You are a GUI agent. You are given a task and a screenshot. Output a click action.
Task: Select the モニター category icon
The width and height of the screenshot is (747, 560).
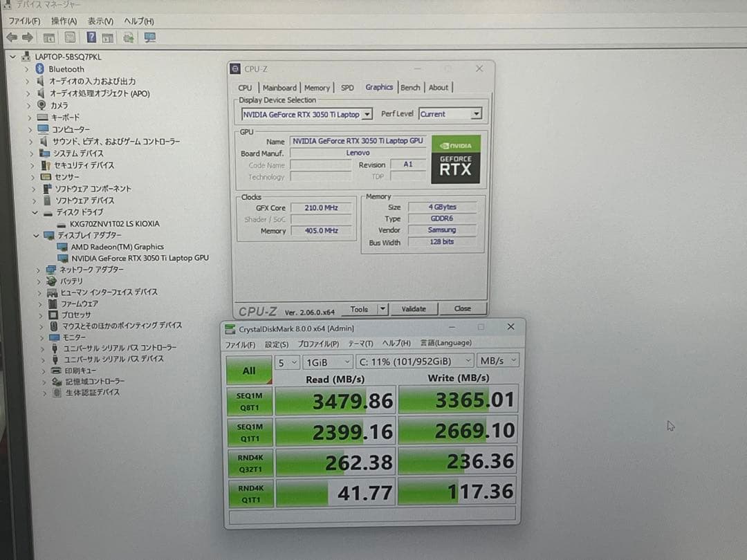click(x=54, y=337)
